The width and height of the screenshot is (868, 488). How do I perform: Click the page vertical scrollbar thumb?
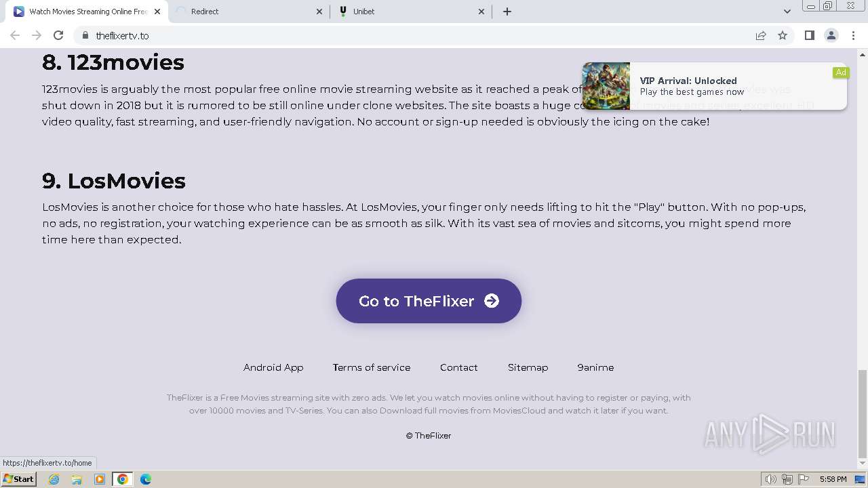[863, 414]
